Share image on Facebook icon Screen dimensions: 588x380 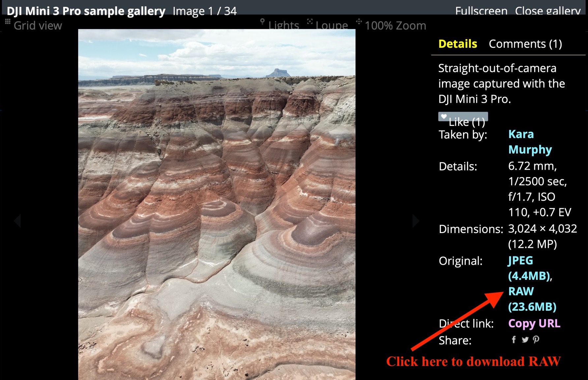514,339
